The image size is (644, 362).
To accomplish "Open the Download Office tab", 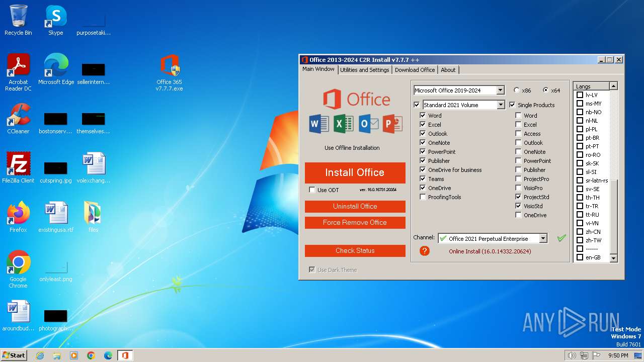I will [x=415, y=70].
